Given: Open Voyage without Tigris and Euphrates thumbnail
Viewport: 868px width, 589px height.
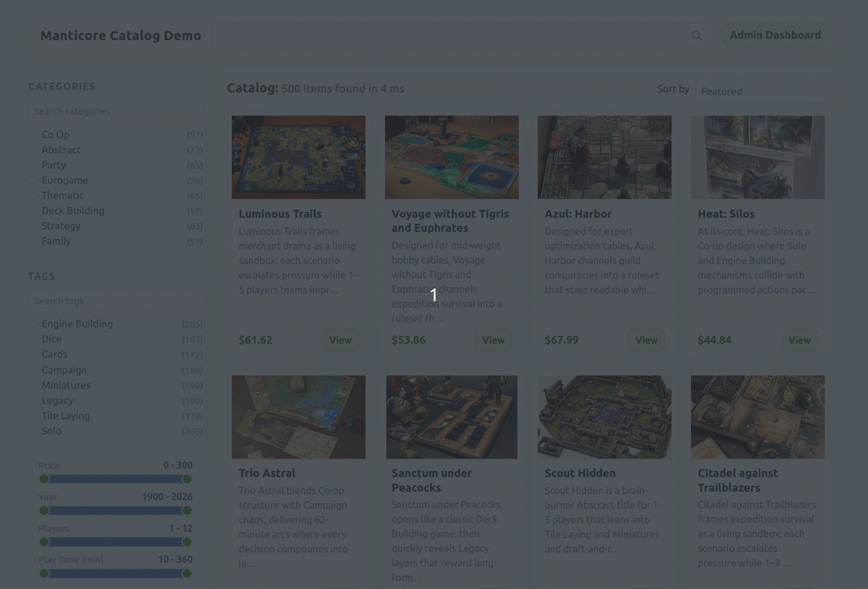Looking at the screenshot, I should pos(452,157).
